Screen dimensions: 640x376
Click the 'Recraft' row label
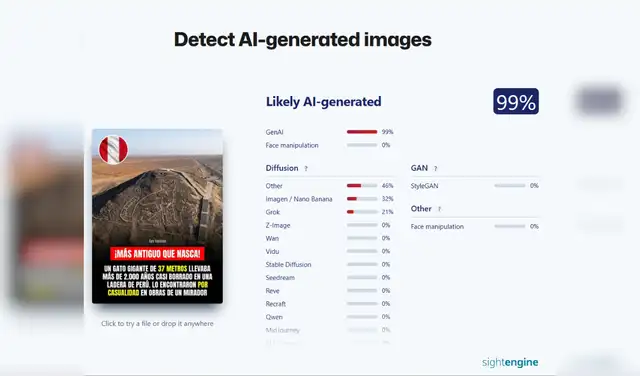pos(276,304)
